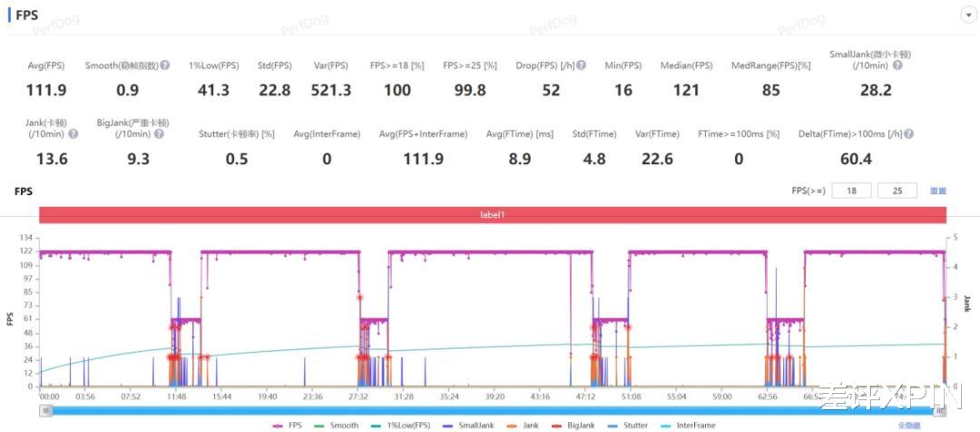Screen dimensions: 980x432
Task: Show SmallJank per 10min help tooltip icon
Action: click(x=897, y=65)
